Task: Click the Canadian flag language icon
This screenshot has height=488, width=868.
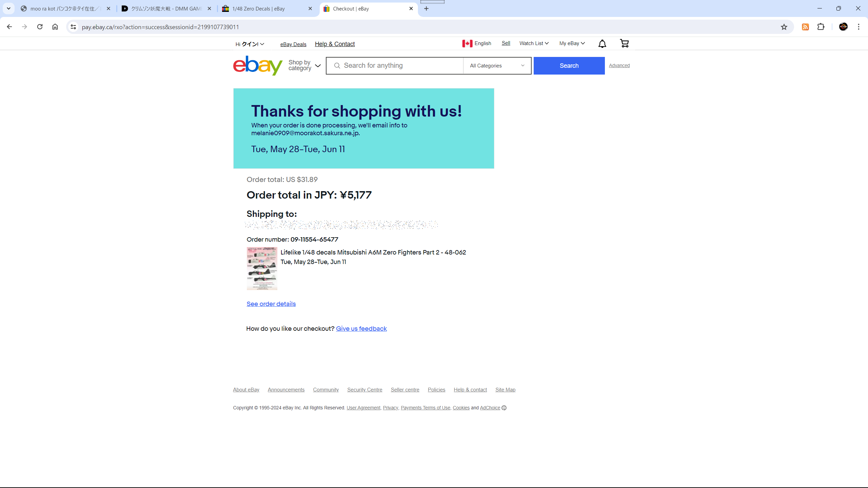Action: point(467,43)
